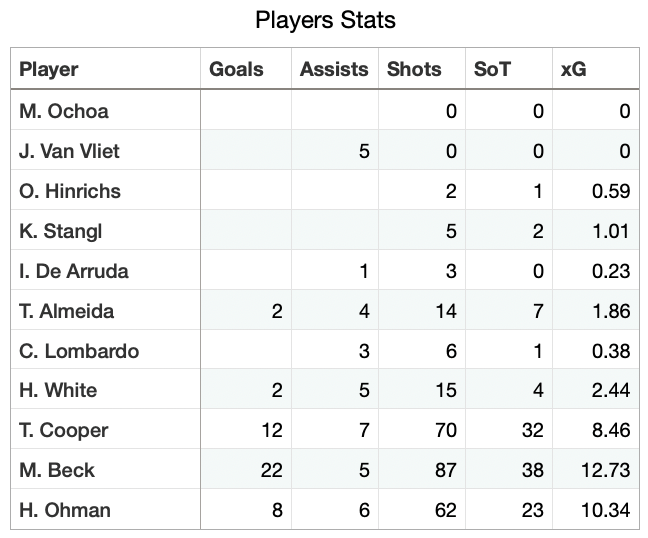Click the K. Stangl player name
Screen dimensions: 648x538
tap(60, 231)
